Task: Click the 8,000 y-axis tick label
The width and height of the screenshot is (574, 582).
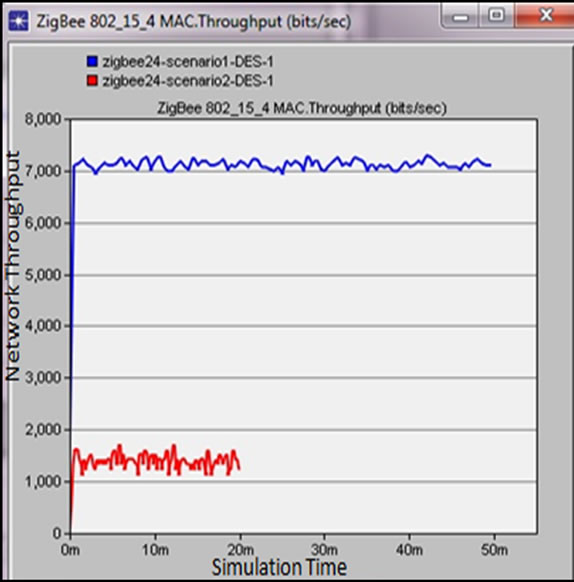Action: (43, 120)
